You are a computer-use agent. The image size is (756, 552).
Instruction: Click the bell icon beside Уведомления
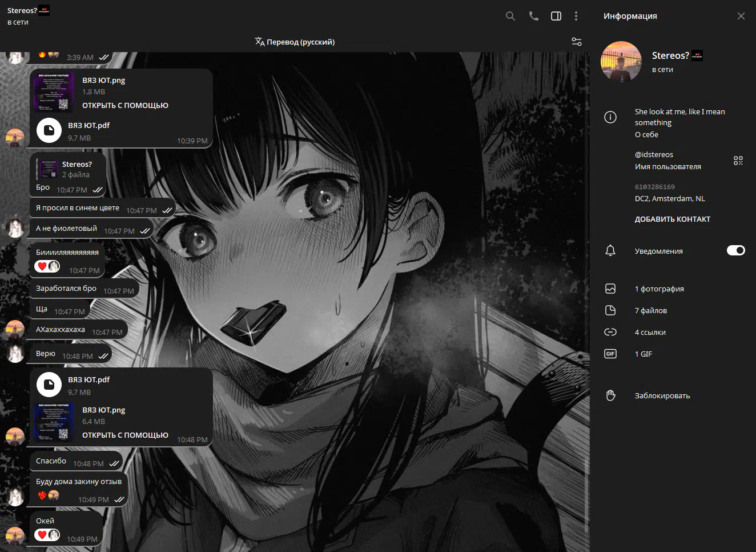[610, 250]
